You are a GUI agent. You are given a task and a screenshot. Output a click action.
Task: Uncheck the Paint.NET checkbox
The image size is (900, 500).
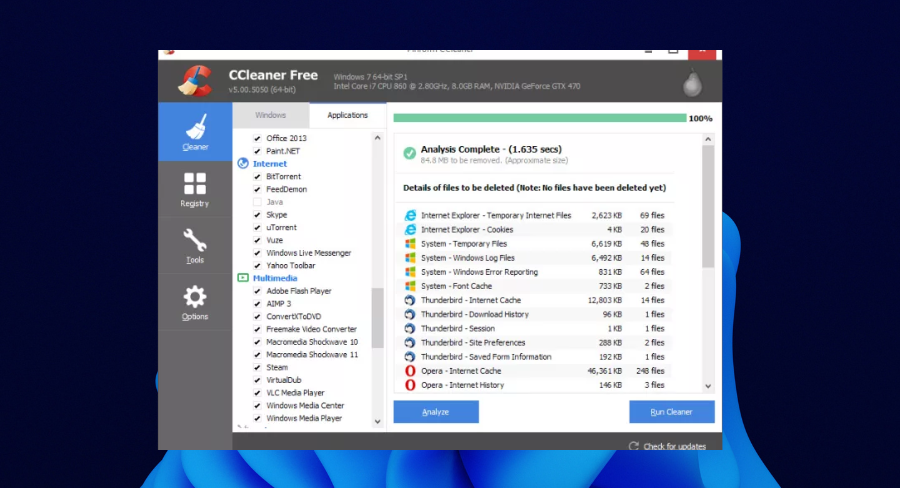257,151
